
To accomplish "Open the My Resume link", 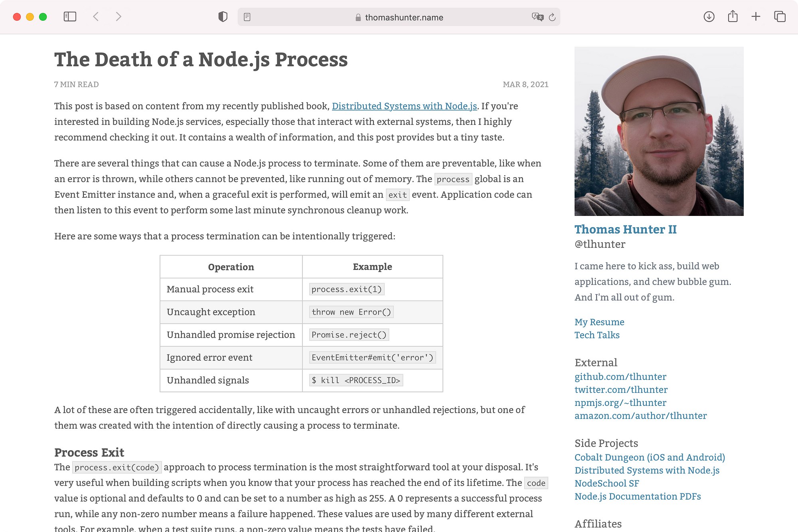I will pos(599,322).
